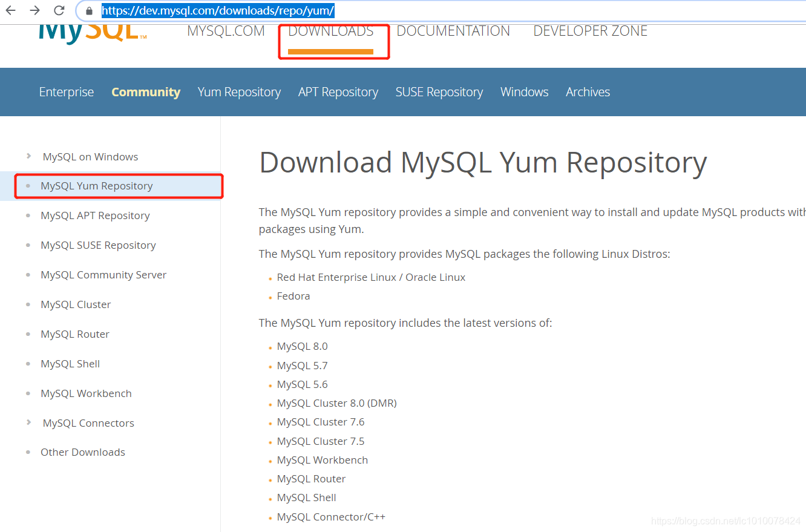Image resolution: width=806 pixels, height=532 pixels.
Task: Reload the page with refresh icon
Action: (59, 10)
